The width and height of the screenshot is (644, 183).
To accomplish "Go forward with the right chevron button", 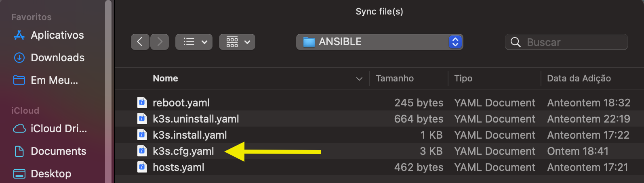I will coord(160,42).
